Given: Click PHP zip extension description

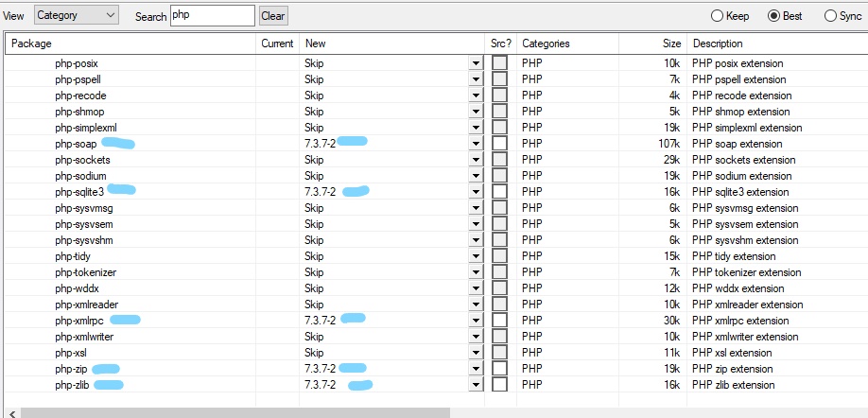Looking at the screenshot, I should (x=733, y=368).
